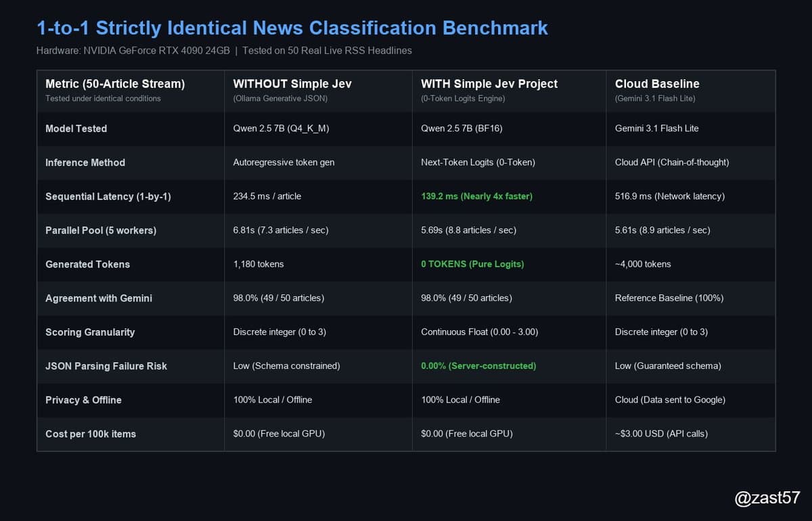
Task: Click 'Gemini 3.1 Flash Lite' in Model Tested row
Action: [x=657, y=129]
